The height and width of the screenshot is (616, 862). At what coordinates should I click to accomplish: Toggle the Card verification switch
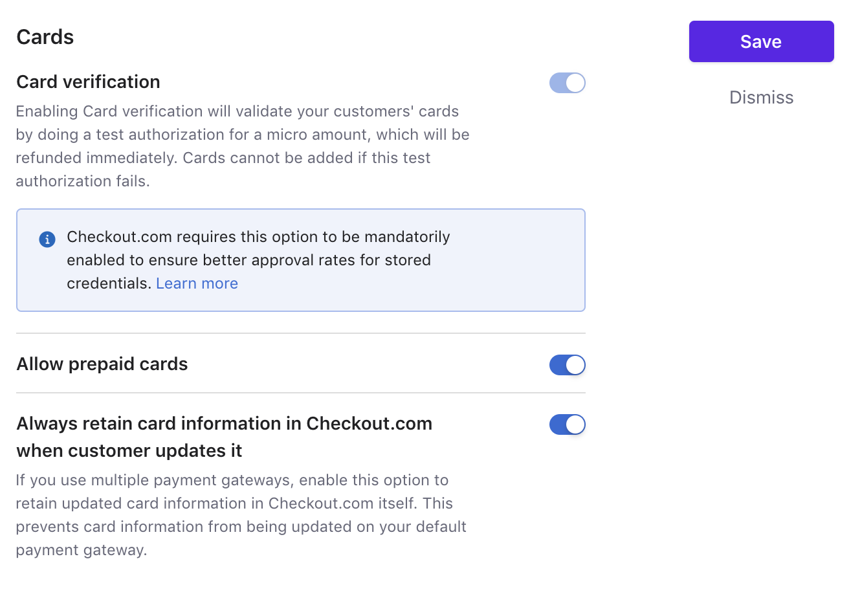568,83
